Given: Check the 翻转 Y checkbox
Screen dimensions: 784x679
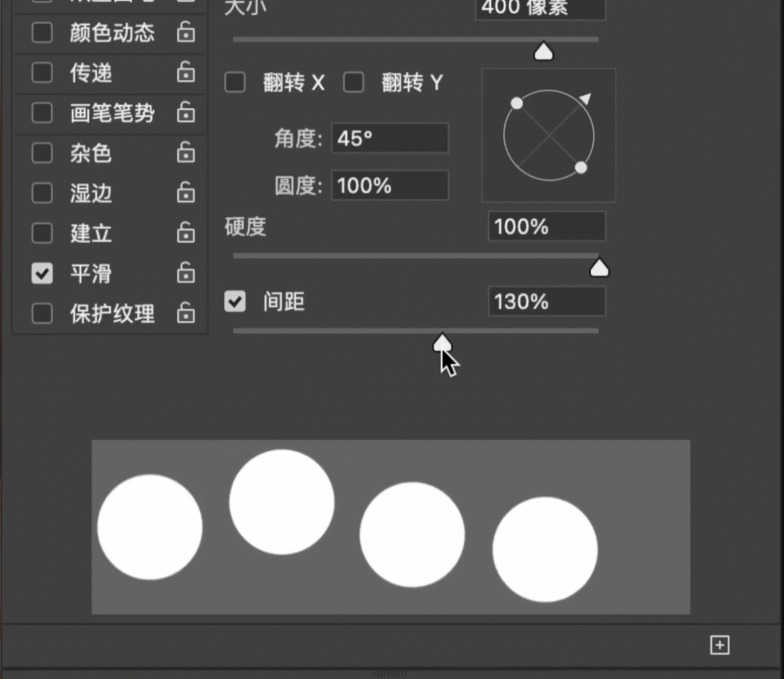Looking at the screenshot, I should [354, 82].
